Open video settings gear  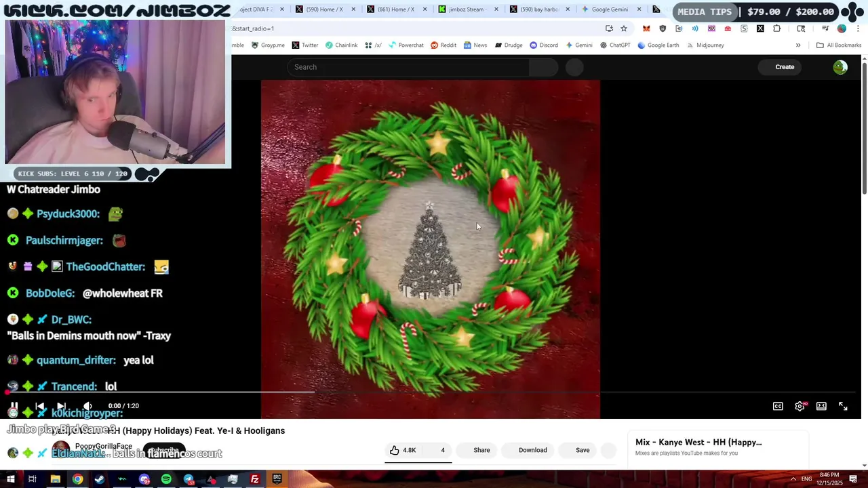tap(800, 406)
